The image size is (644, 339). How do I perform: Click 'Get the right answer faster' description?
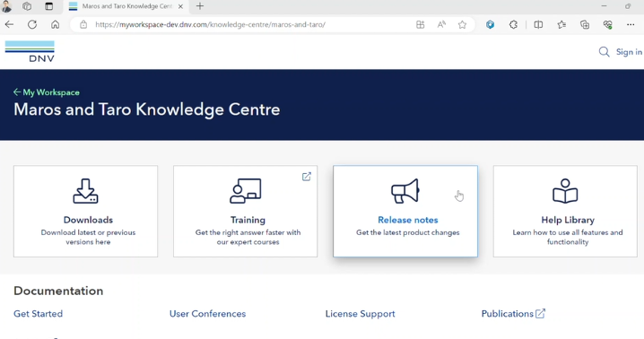pyautogui.click(x=248, y=237)
